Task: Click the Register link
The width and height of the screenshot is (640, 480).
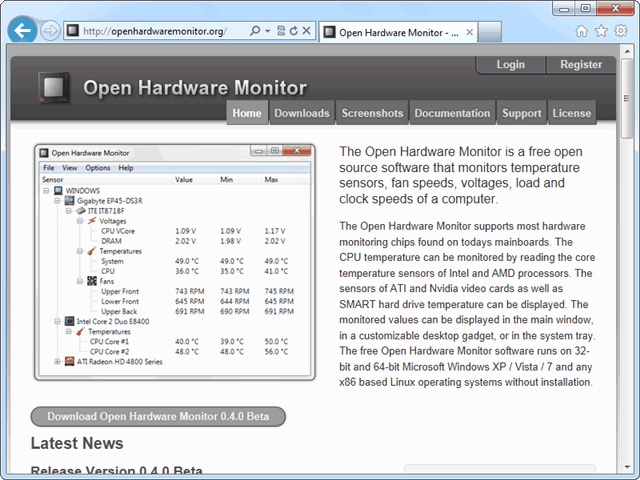Action: 581,65
